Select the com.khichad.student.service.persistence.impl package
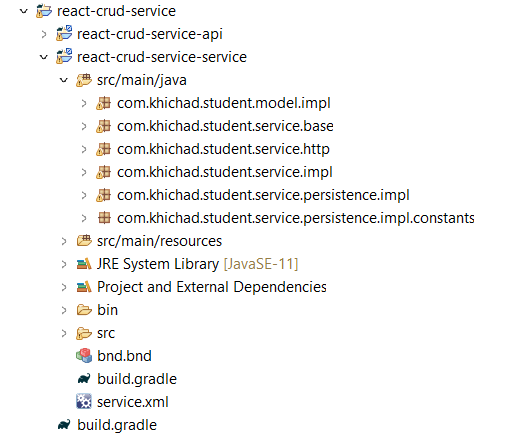The image size is (518, 436). (263, 195)
